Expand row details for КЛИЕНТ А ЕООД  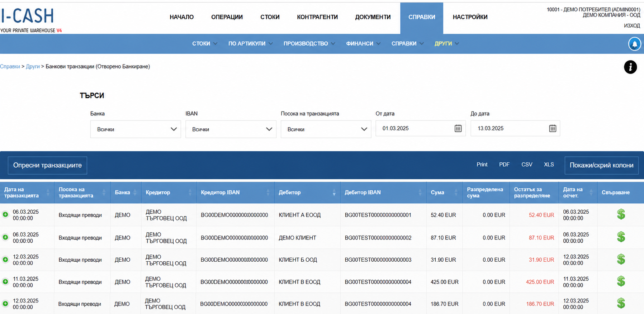tap(5, 214)
